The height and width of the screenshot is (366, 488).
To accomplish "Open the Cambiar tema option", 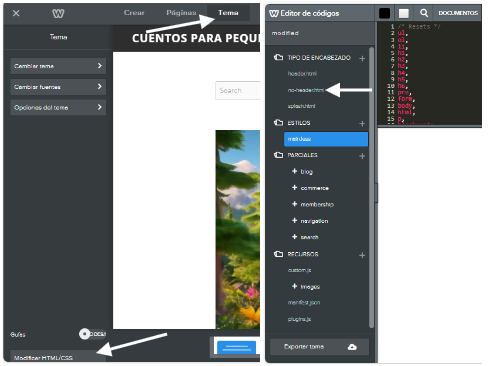I will coord(58,66).
